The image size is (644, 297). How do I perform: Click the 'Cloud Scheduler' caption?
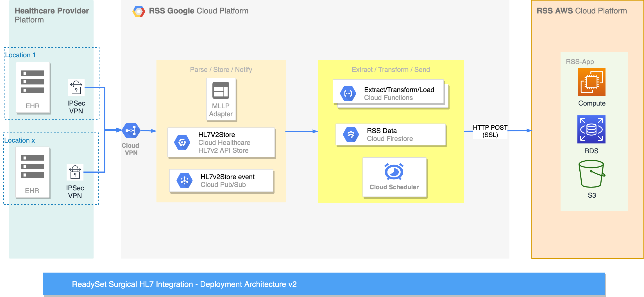point(394,187)
